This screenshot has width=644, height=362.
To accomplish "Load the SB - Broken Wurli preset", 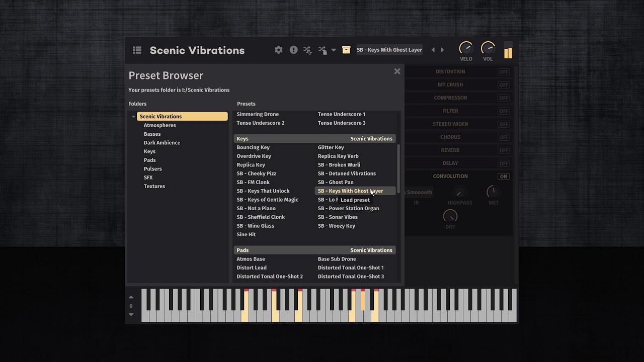I will [339, 165].
